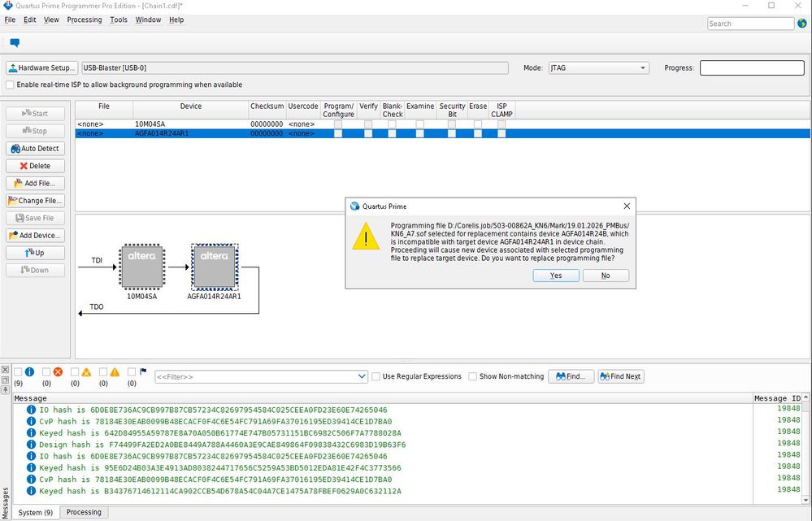The width and height of the screenshot is (812, 521).
Task: Click Find Next button
Action: click(x=620, y=376)
